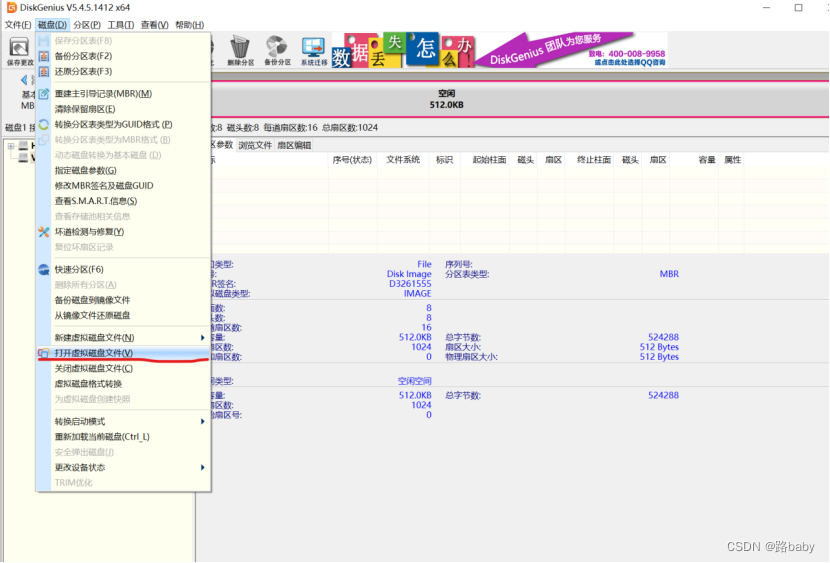Click the 文件系统 column header

click(x=403, y=159)
